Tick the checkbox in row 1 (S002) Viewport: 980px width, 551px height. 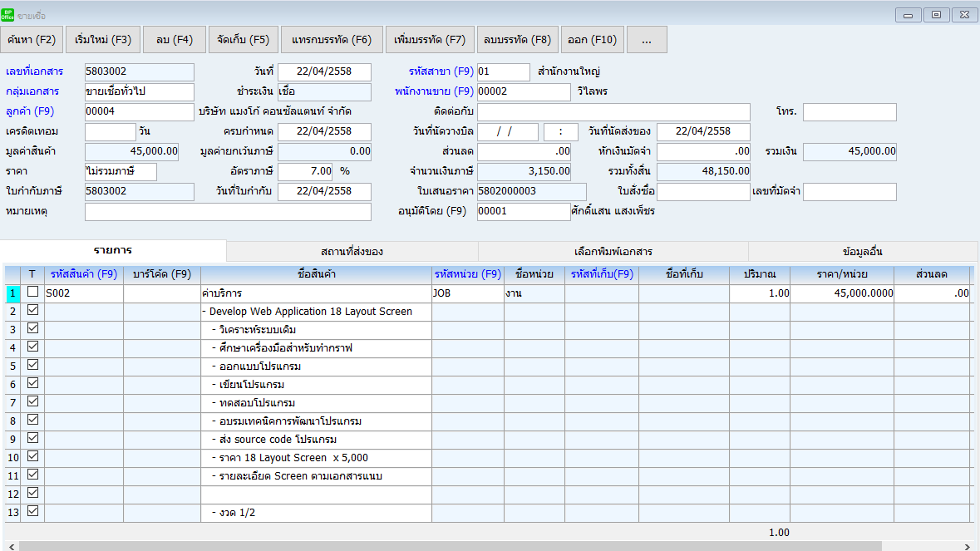click(32, 292)
